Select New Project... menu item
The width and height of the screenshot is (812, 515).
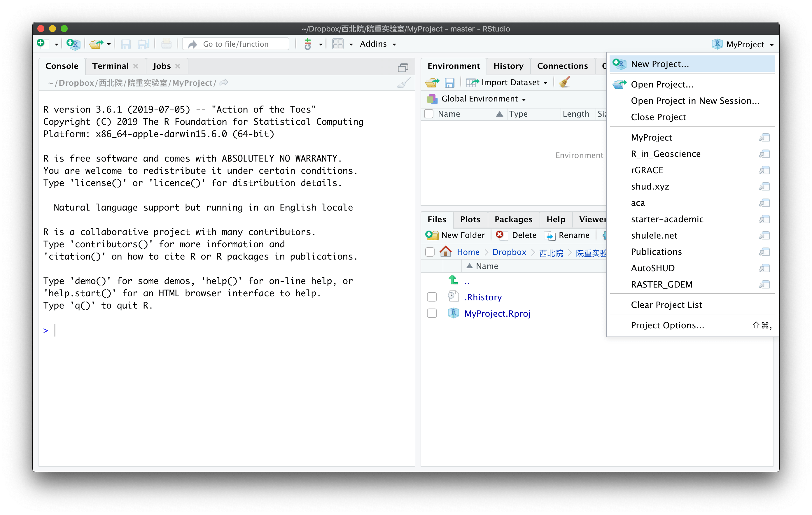[692, 64]
